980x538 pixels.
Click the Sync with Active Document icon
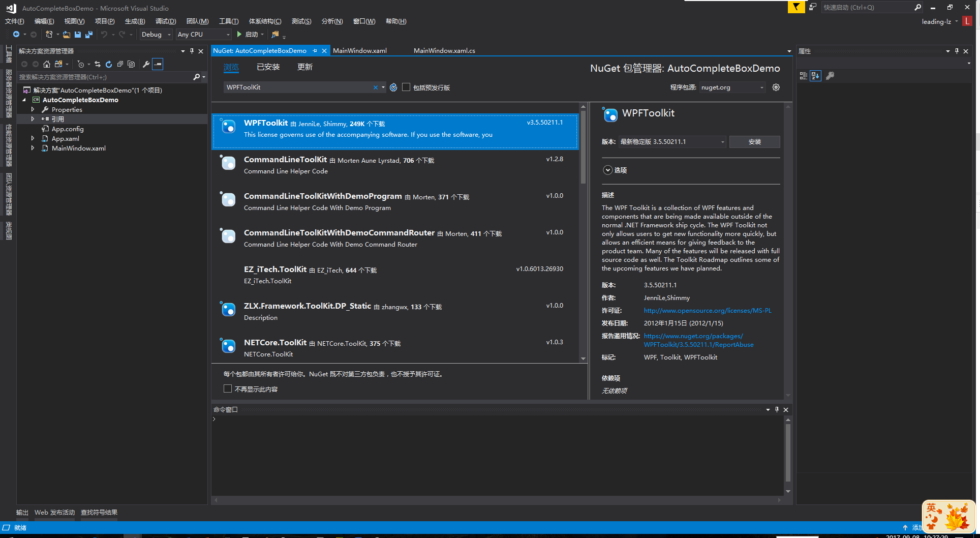click(98, 64)
